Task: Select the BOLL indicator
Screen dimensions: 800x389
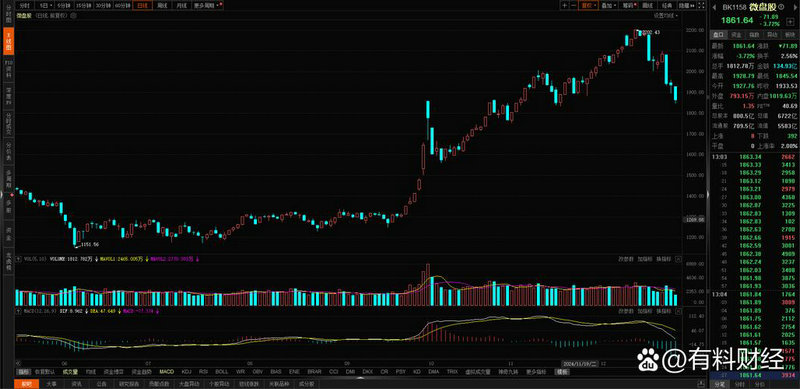Action: pos(221,372)
